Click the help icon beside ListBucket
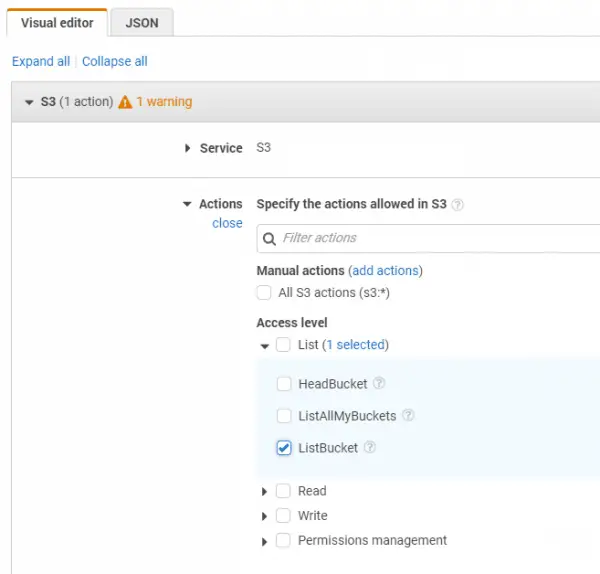Image resolution: width=600 pixels, height=574 pixels. pos(370,447)
